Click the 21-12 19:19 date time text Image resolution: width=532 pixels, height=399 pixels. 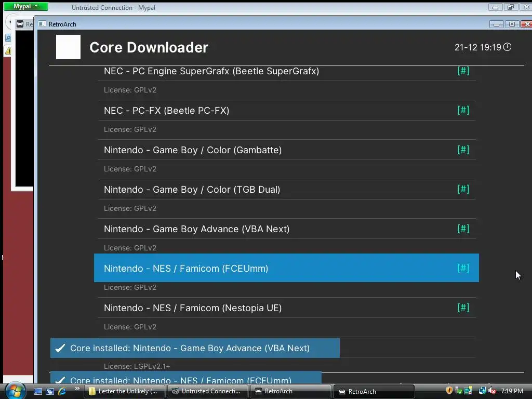478,47
